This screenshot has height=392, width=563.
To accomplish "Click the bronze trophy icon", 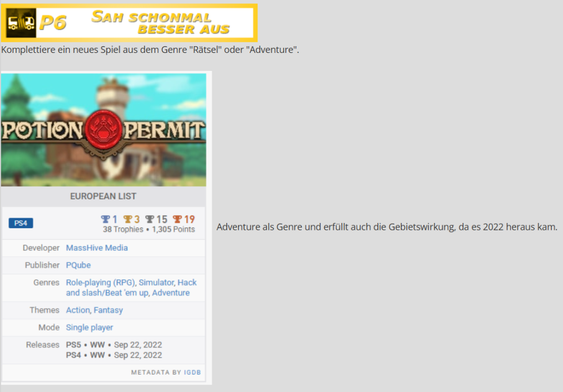I will point(177,219).
